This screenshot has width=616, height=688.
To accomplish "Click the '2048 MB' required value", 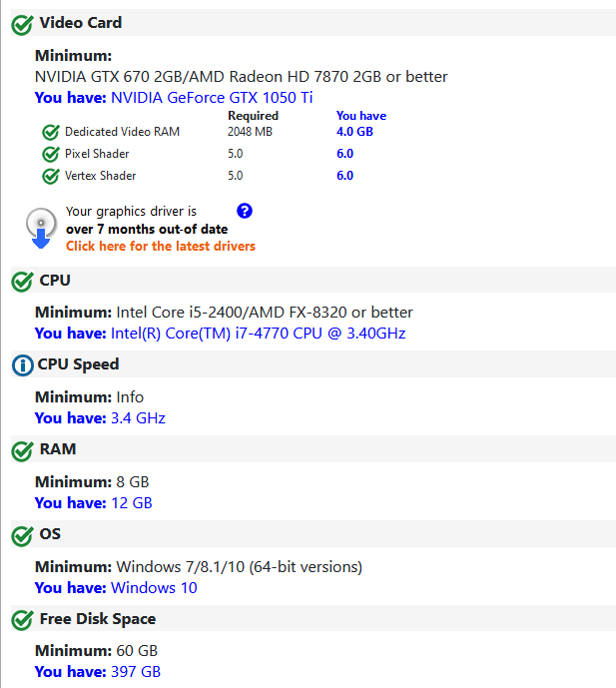I will (x=250, y=132).
